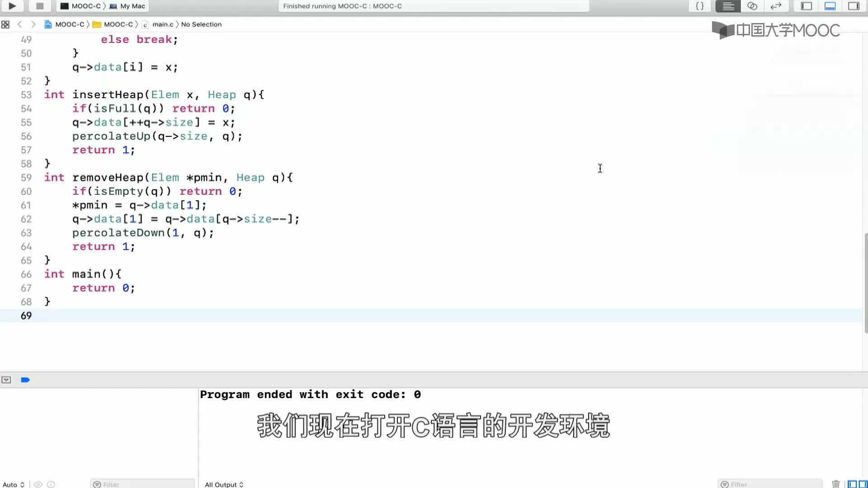
Task: Open the code snippet library braces icon
Action: 699,6
